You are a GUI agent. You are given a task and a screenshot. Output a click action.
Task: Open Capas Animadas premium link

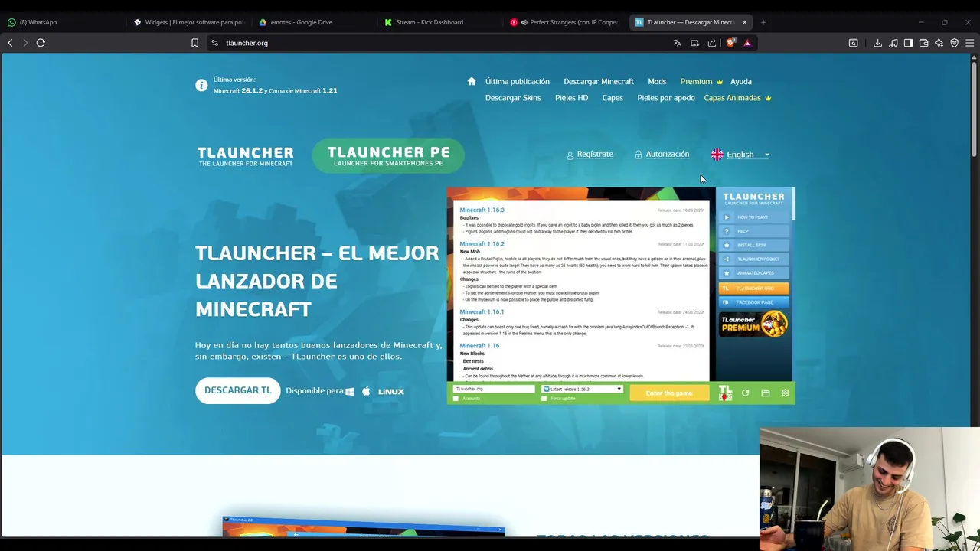click(737, 98)
